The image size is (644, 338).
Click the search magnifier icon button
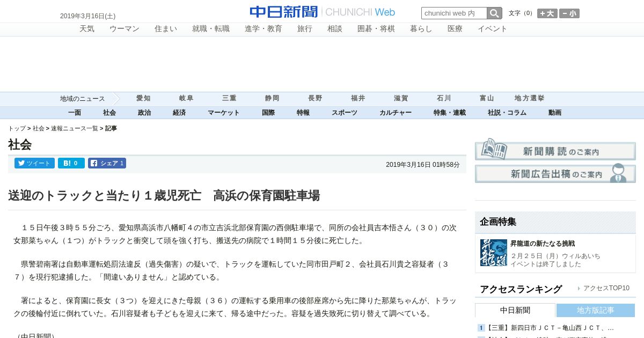[x=494, y=13]
